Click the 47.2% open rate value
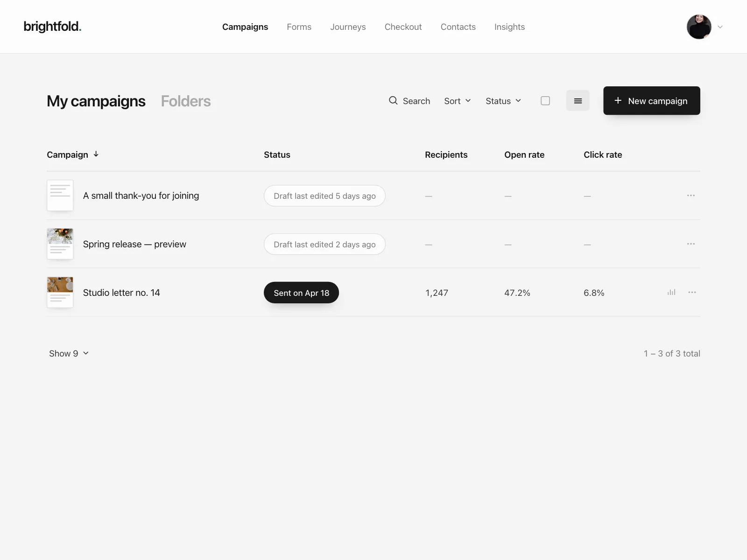This screenshot has height=560, width=747. (x=517, y=293)
